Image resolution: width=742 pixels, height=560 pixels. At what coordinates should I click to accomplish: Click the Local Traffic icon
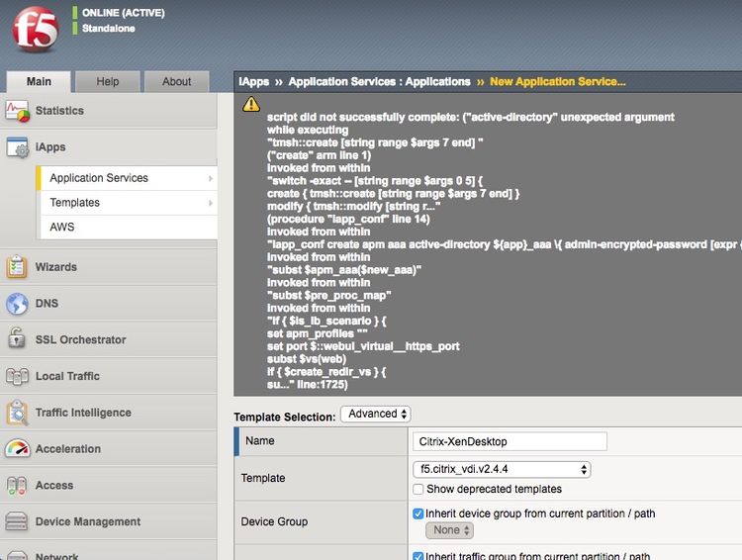[17, 376]
